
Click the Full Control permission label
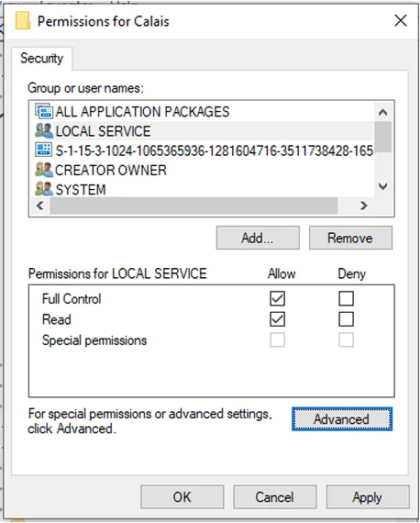(x=72, y=298)
